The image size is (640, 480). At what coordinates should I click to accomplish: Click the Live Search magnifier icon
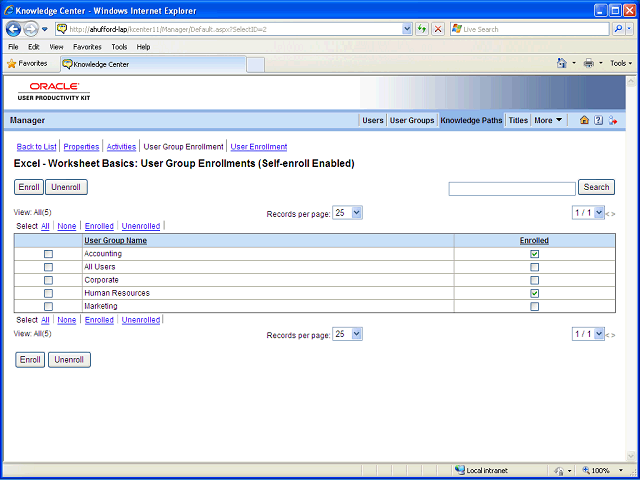tap(618, 29)
